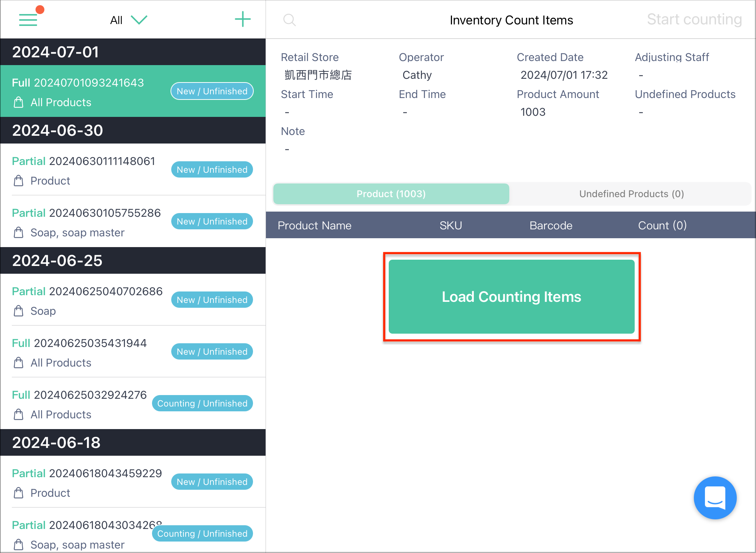756x553 pixels.
Task: Click Start counting in the header
Action: point(694,20)
